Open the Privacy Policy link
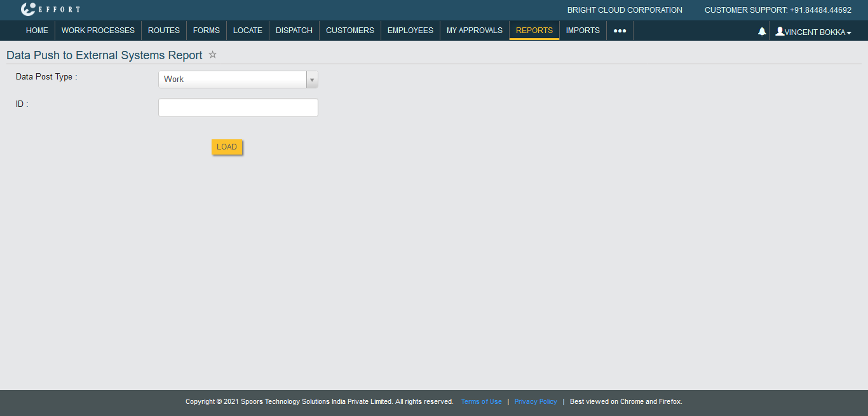This screenshot has height=416, width=868. 536,402
